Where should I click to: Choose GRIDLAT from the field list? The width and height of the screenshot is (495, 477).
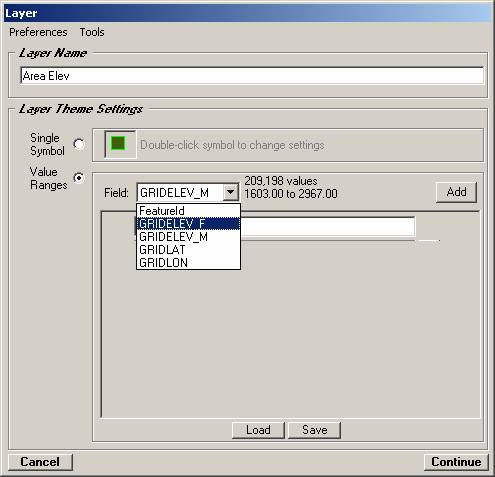[188, 250]
